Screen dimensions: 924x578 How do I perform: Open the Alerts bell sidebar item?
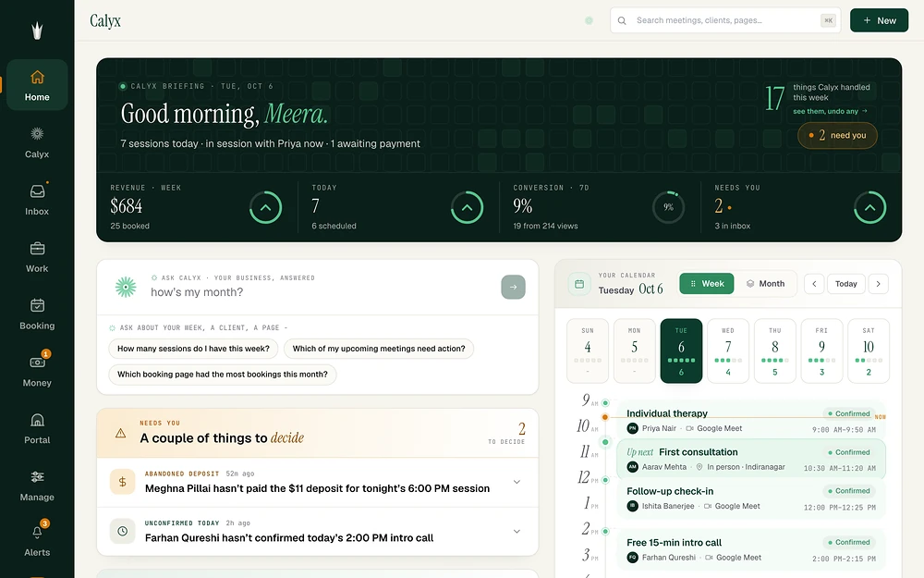coord(37,540)
